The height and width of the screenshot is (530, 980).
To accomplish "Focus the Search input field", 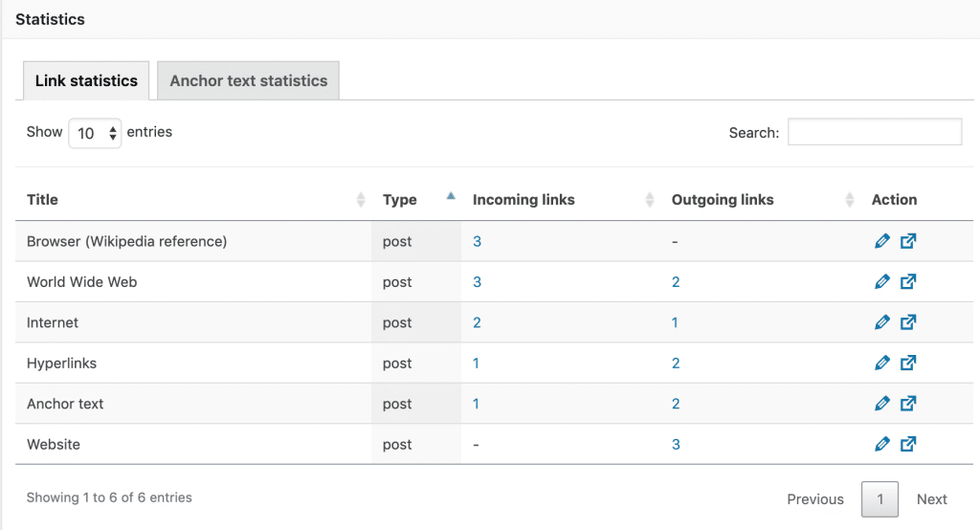I will (x=875, y=132).
